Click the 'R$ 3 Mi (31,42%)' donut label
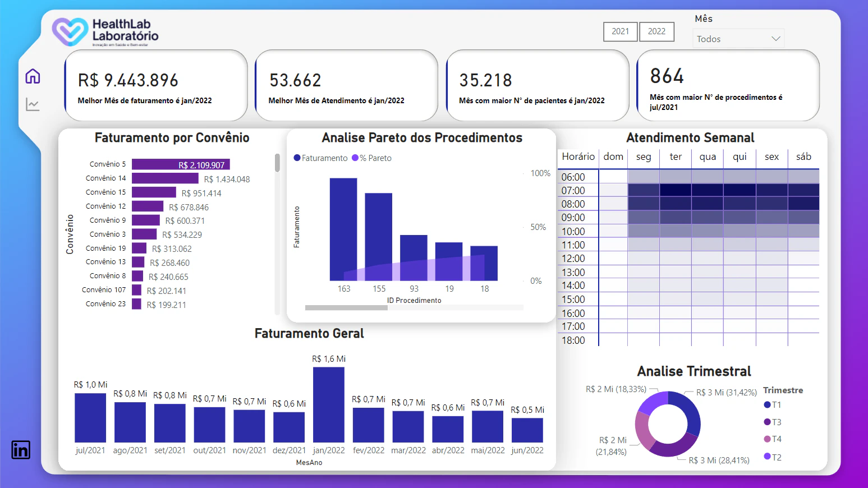868x488 pixels. point(727,393)
